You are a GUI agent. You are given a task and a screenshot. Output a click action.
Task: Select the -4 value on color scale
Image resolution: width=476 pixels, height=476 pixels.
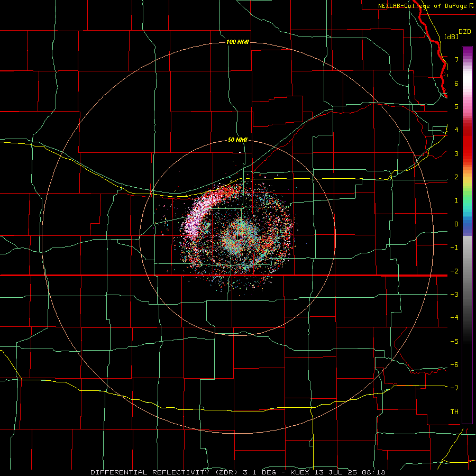(454, 318)
